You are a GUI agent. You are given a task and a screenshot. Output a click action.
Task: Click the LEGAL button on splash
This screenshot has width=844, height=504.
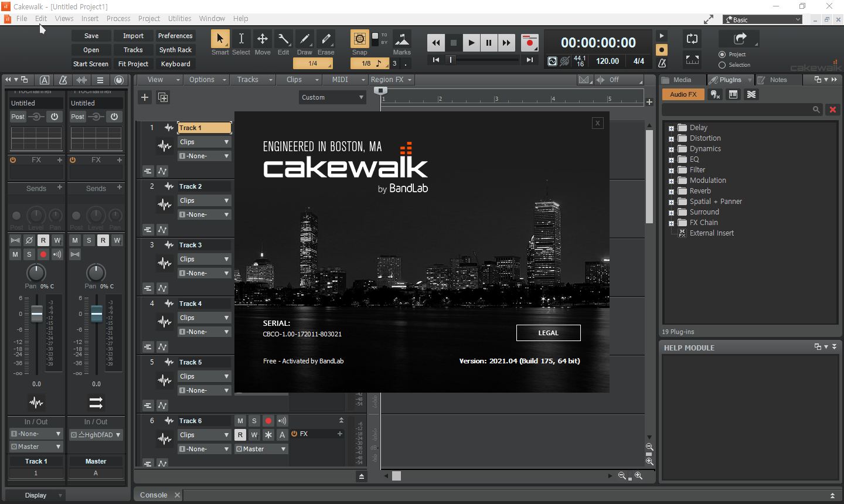[549, 333]
